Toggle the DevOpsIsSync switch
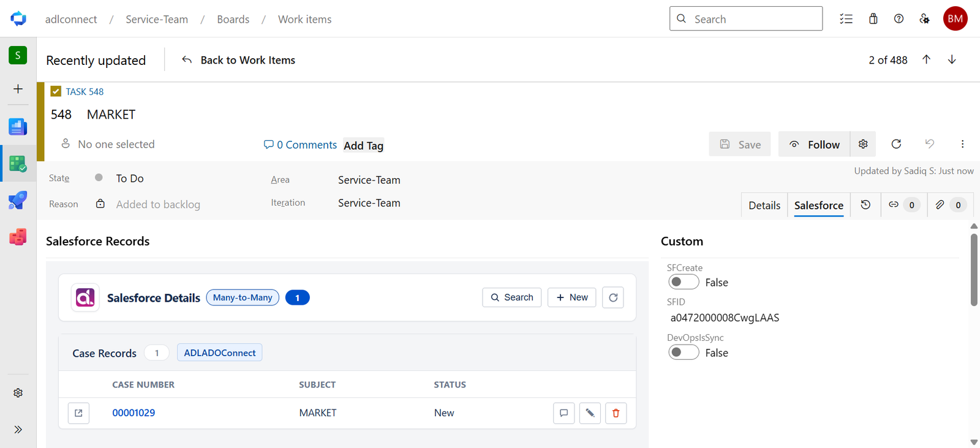This screenshot has width=980, height=448. [684, 352]
